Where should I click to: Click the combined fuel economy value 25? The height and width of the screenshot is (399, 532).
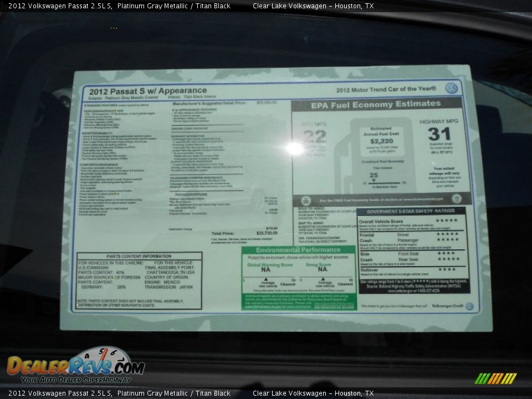click(374, 175)
